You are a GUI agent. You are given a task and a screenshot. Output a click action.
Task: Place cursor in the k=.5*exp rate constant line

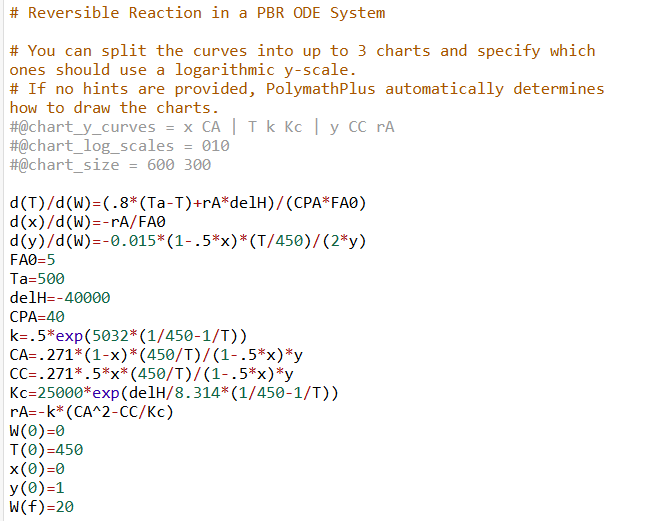[128, 336]
